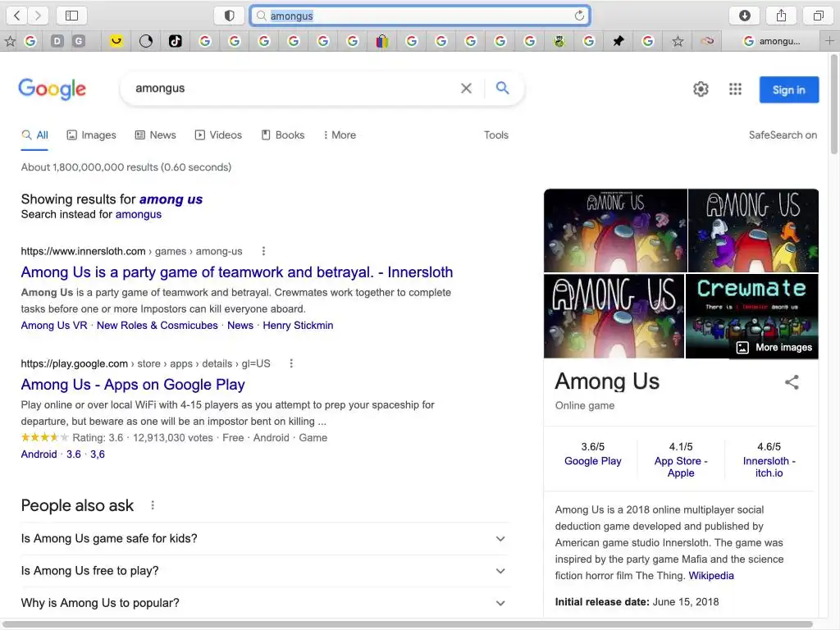The image size is (840, 630).
Task: Click the Google logo
Action: (x=52, y=89)
